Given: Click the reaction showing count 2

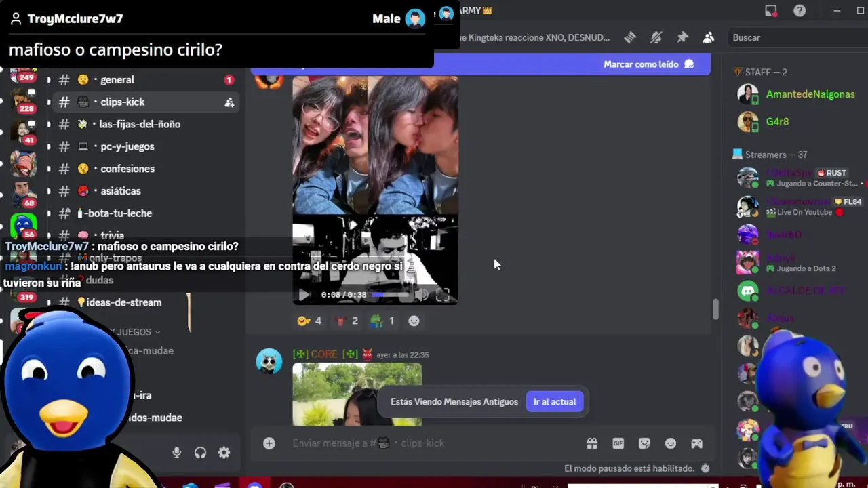Looking at the screenshot, I should point(347,321).
